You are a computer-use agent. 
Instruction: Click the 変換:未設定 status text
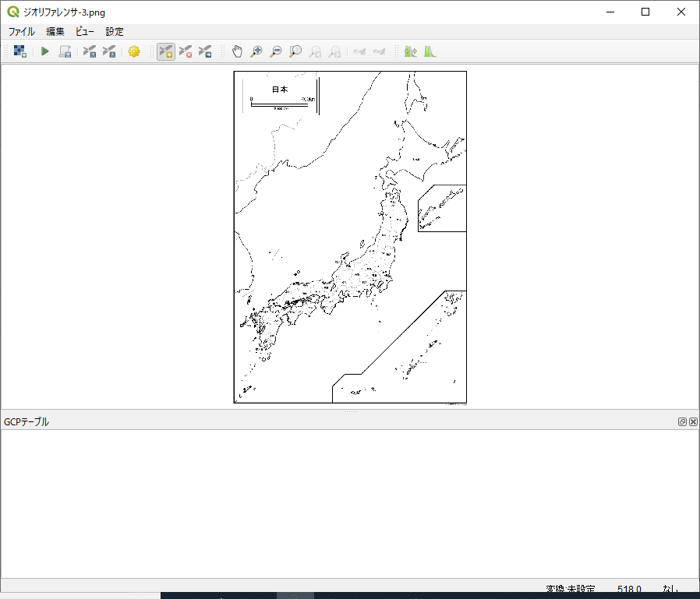point(571,589)
